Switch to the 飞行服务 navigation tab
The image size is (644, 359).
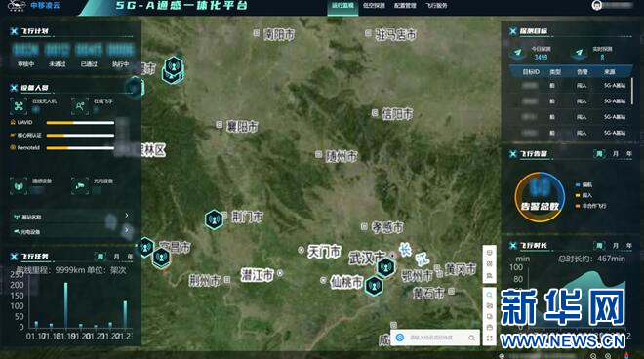(x=436, y=5)
